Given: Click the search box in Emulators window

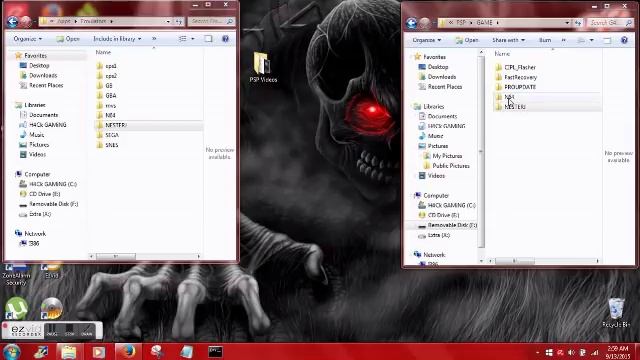Looking at the screenshot, I should point(211,21).
